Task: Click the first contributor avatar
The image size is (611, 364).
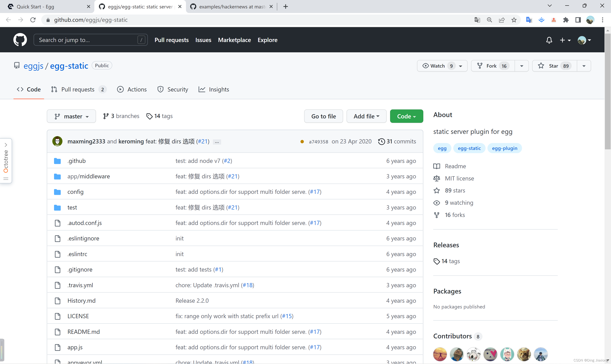Action: pyautogui.click(x=440, y=354)
